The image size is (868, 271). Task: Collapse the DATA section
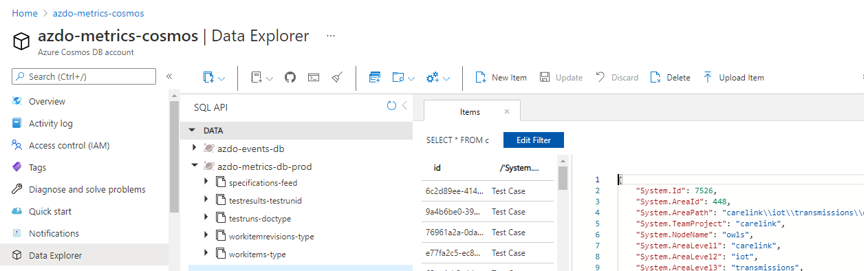tap(191, 130)
